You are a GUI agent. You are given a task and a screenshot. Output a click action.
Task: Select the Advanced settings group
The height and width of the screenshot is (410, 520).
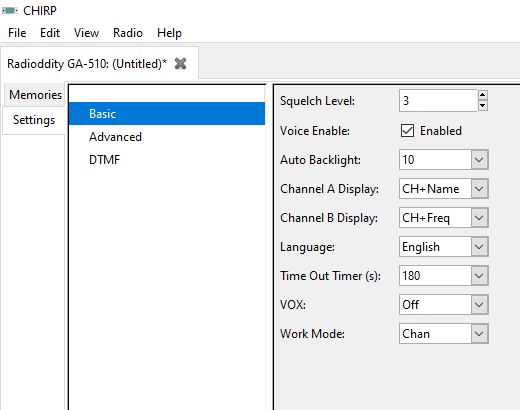(115, 137)
